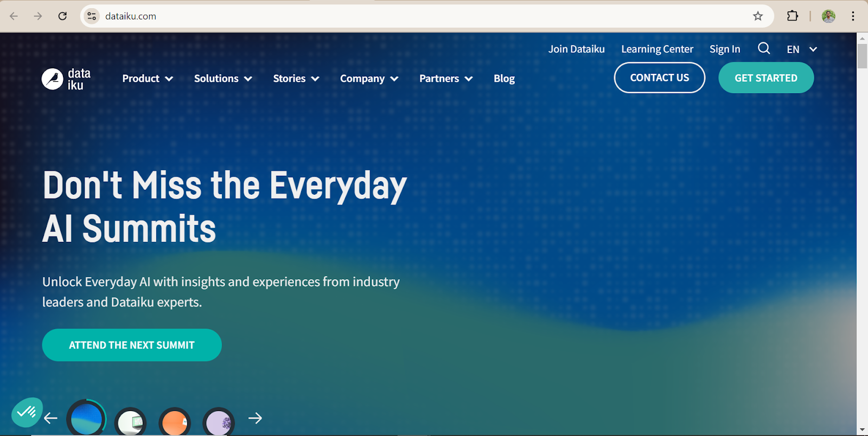The width and height of the screenshot is (868, 436).
Task: Select the first blue carousel thumbnail
Action: [86, 418]
